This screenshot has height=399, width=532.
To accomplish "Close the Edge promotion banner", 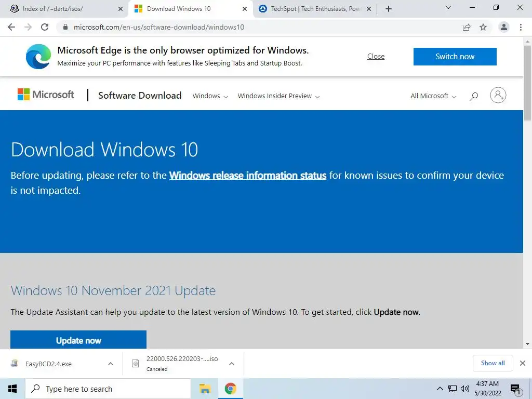I will click(x=376, y=56).
